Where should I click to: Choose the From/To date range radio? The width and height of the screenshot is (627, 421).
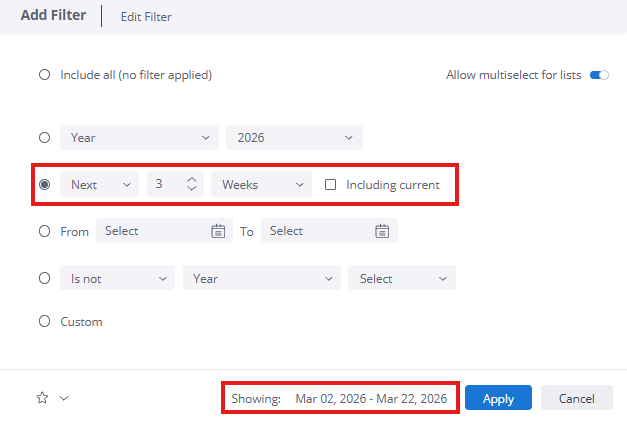(x=44, y=231)
